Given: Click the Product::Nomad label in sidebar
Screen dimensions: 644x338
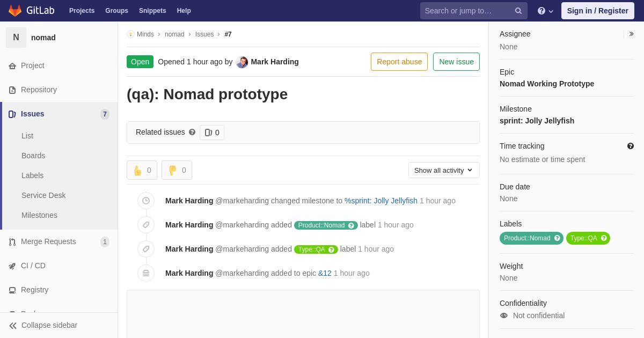Looking at the screenshot, I should (x=531, y=238).
